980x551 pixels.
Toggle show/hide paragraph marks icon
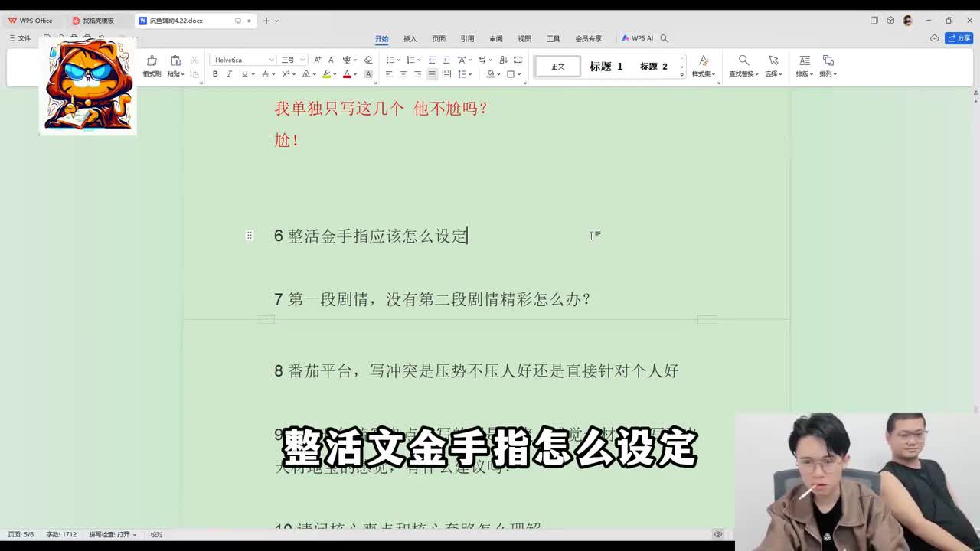coord(518,60)
